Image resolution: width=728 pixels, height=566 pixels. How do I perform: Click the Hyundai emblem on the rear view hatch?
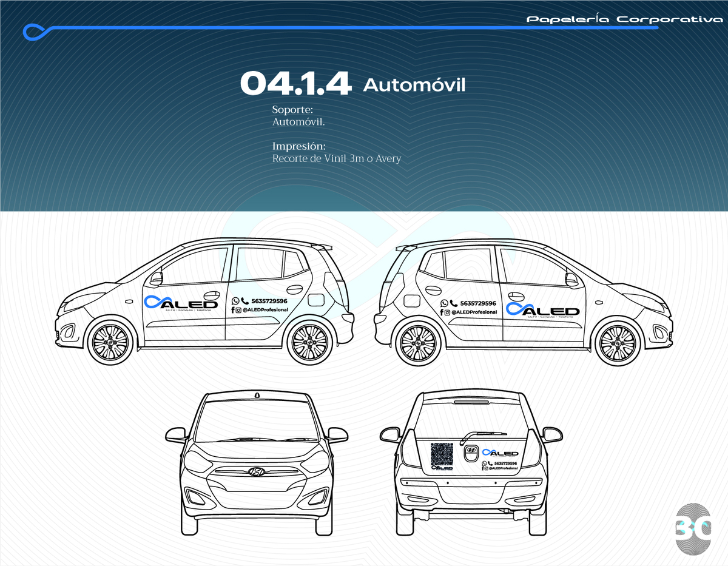pyautogui.click(x=470, y=453)
